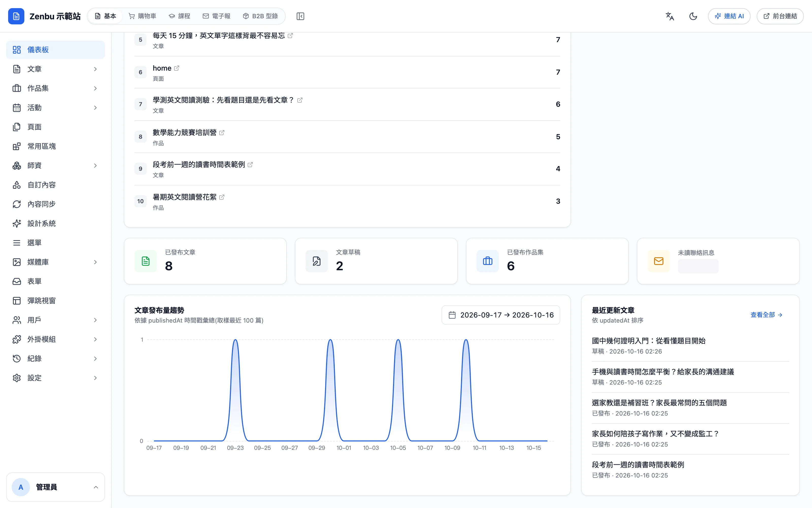
Task: Click the 設定 gear icon in sidebar
Action: coord(16,378)
